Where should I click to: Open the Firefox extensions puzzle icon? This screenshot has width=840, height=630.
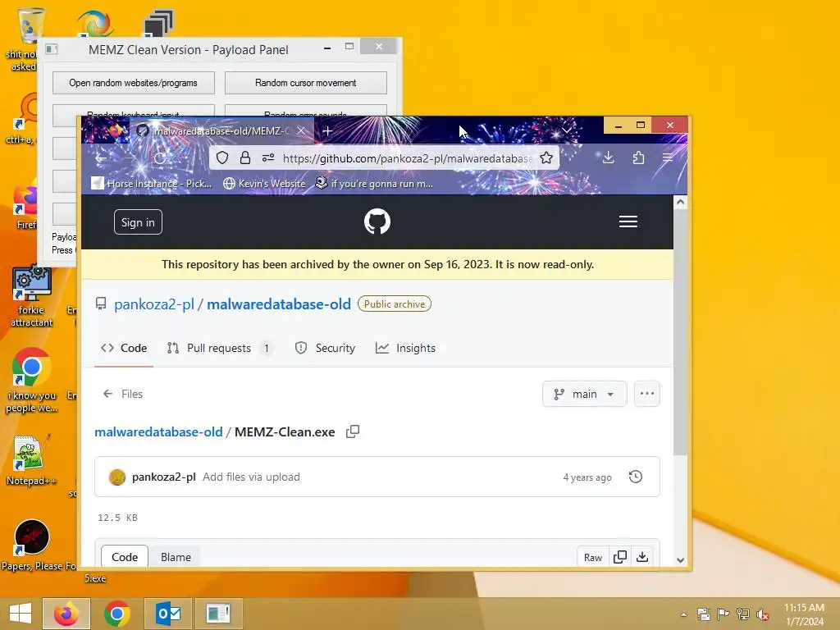point(638,157)
